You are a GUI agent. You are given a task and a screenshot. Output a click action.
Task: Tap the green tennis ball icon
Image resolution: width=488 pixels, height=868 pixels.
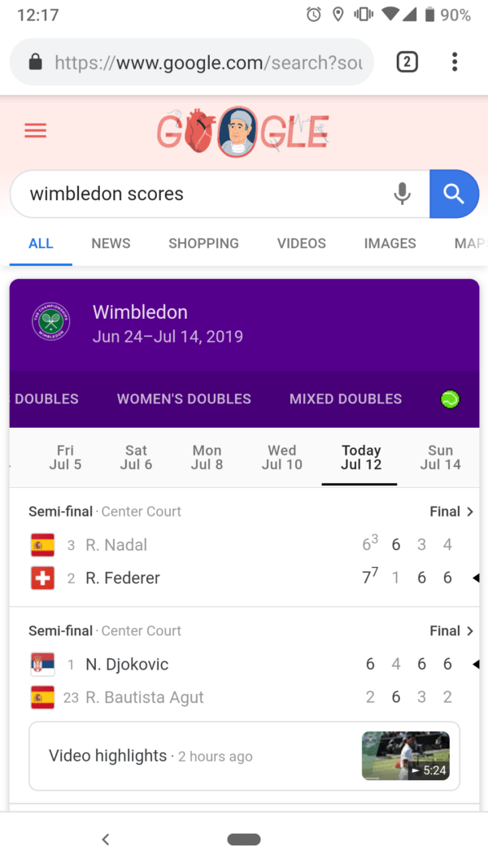coord(450,399)
